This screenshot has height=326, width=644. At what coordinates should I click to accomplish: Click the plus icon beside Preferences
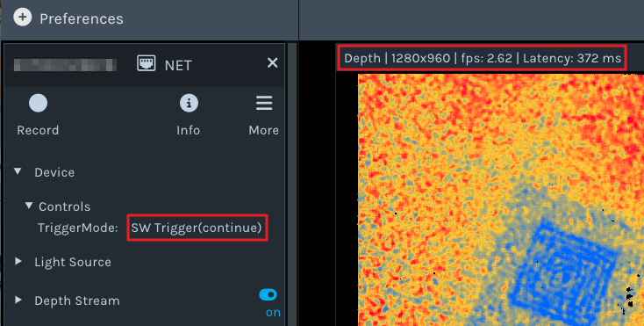(x=22, y=18)
